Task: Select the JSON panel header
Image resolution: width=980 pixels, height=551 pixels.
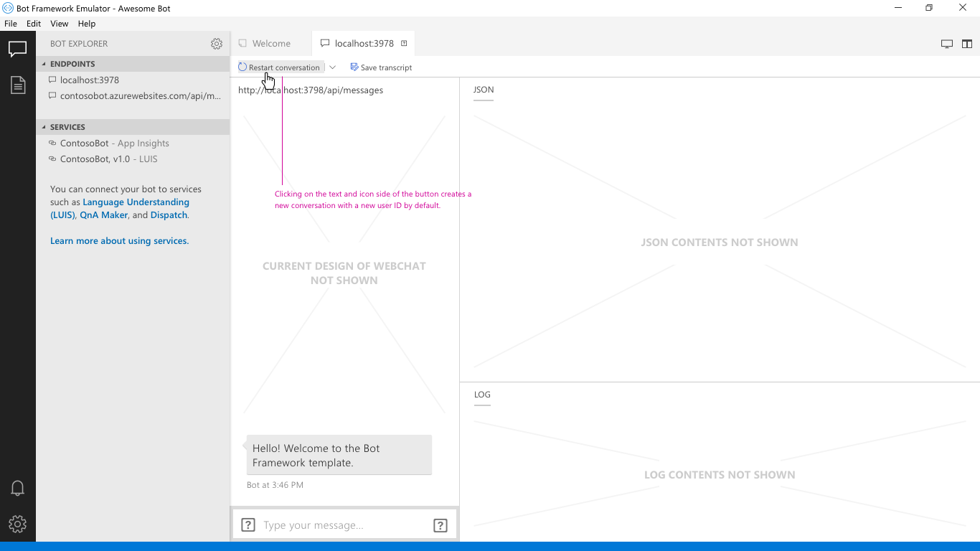Action: point(484,90)
